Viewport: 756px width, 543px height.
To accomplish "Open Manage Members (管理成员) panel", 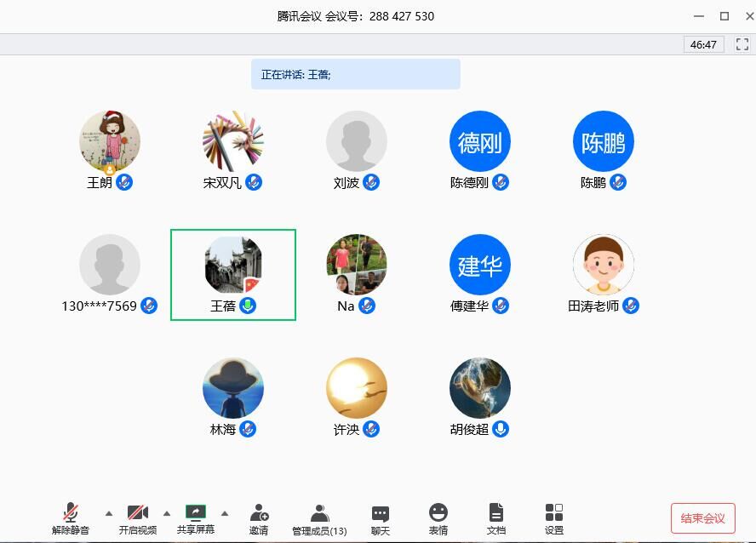I will click(319, 517).
